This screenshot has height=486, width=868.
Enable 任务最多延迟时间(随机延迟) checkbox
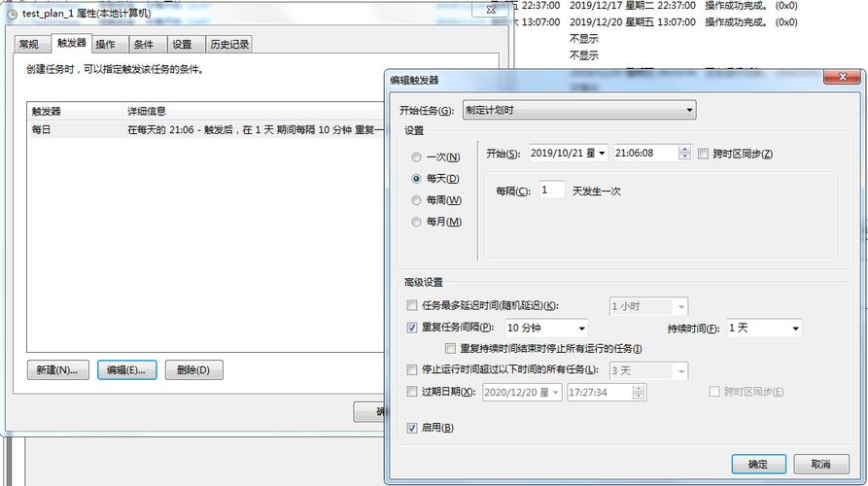pos(412,305)
